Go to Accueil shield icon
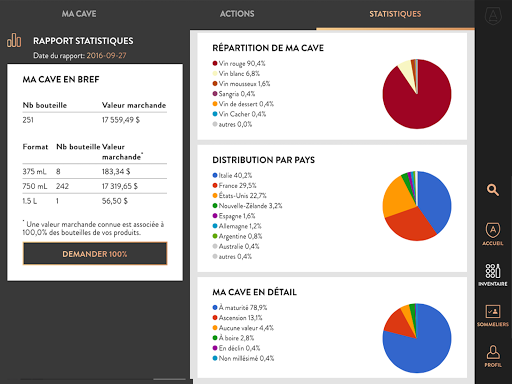The width and height of the screenshot is (512, 384). 493,234
